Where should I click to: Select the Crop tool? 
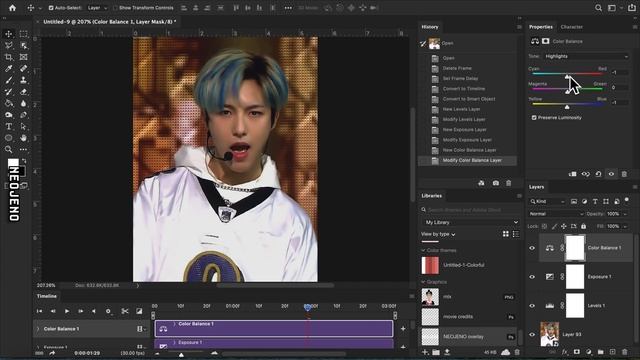(9, 57)
